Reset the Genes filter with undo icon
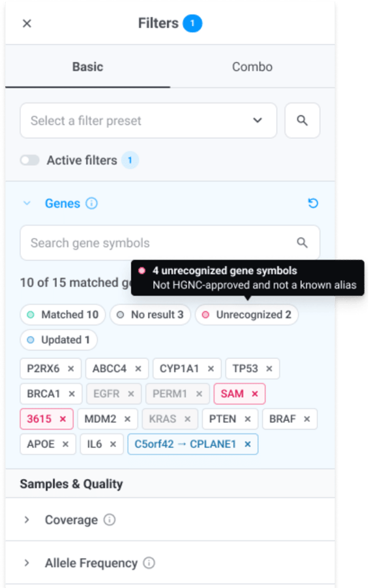This screenshot has width=369, height=588. pyautogui.click(x=313, y=203)
